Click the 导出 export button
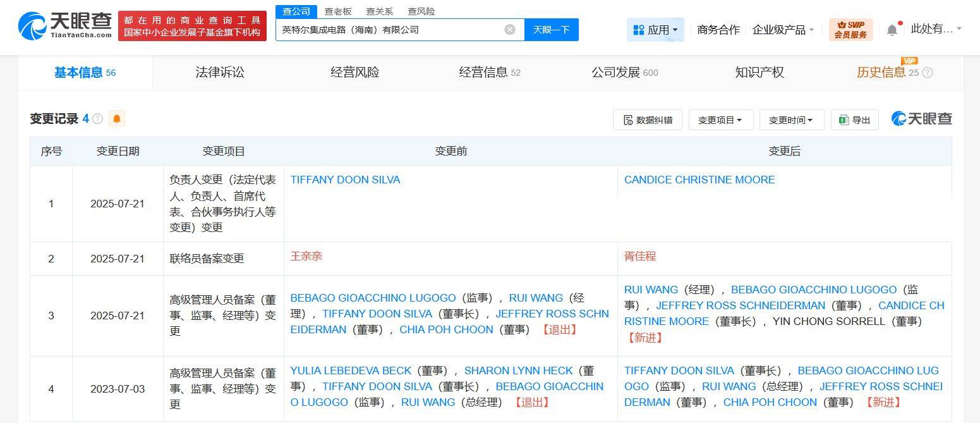980x423 pixels. click(855, 120)
